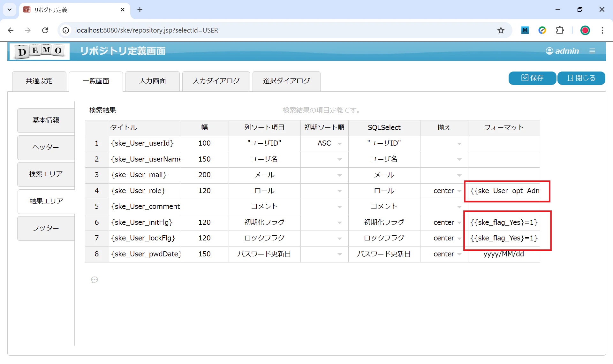Switch to the 共通設定 tab
Viewport: 613px width, 364px height.
(x=39, y=81)
